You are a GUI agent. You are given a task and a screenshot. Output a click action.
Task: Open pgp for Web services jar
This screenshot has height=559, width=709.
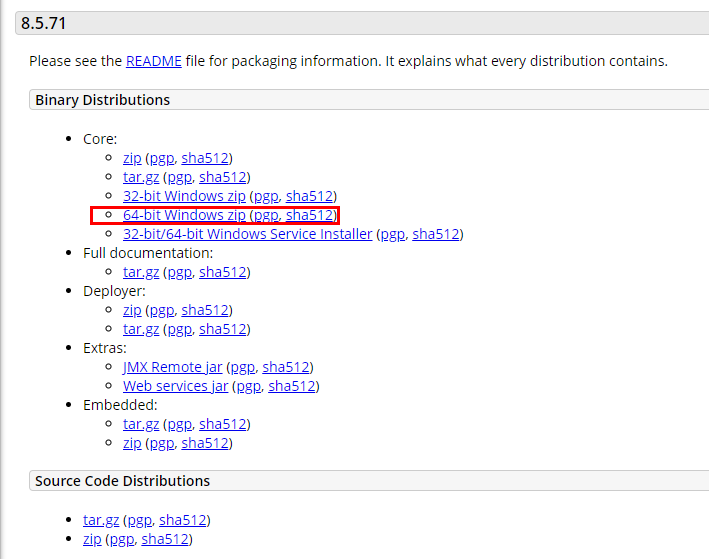coord(249,386)
